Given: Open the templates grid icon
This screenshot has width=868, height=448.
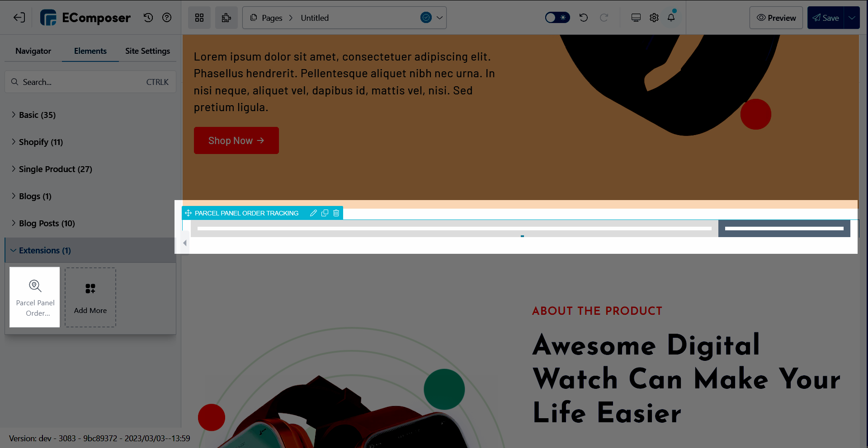Looking at the screenshot, I should click(x=199, y=18).
